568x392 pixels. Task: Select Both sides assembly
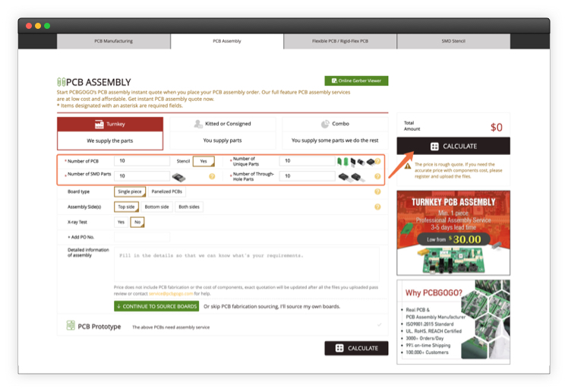(189, 207)
